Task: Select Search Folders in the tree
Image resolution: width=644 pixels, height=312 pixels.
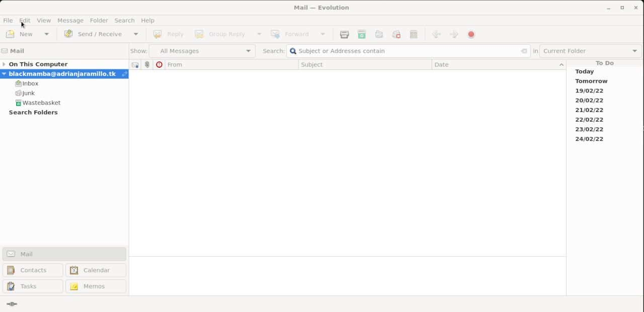Action: [x=33, y=112]
